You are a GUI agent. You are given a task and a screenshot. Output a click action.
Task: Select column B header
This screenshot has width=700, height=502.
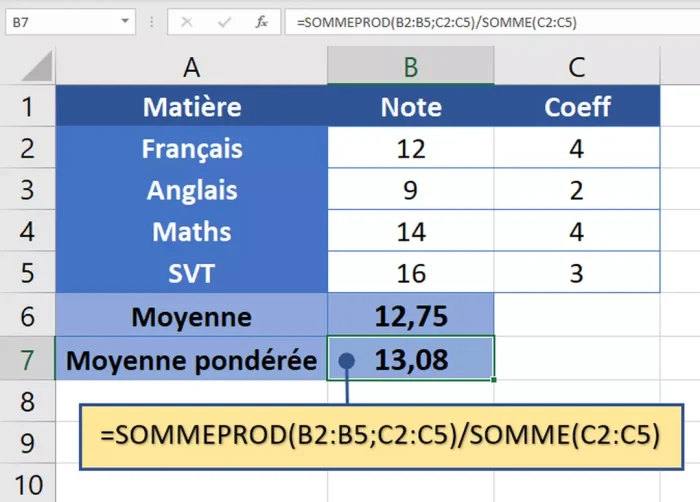point(410,67)
